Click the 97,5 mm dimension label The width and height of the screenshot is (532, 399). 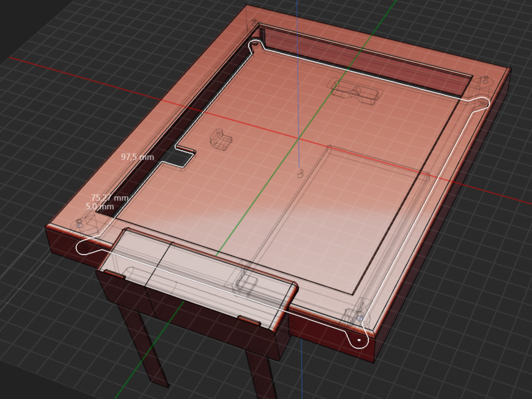pos(137,157)
